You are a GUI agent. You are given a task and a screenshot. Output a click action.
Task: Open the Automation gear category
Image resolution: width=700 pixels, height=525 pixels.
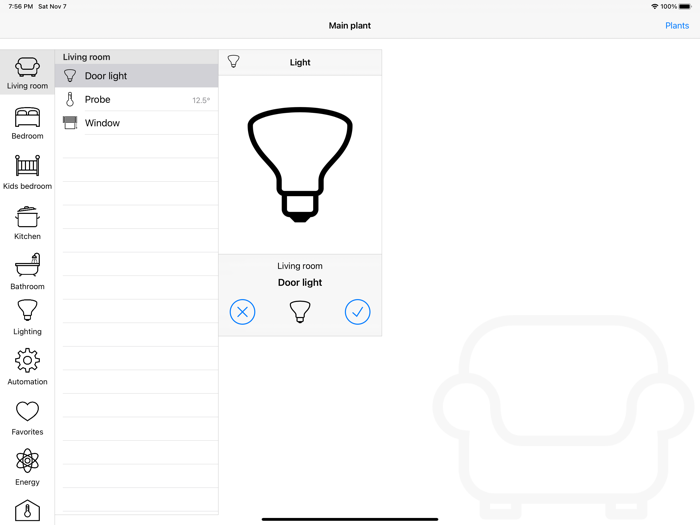pyautogui.click(x=27, y=367)
